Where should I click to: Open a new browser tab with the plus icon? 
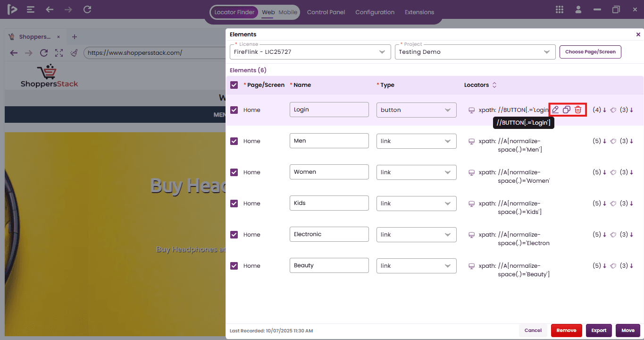click(x=75, y=37)
